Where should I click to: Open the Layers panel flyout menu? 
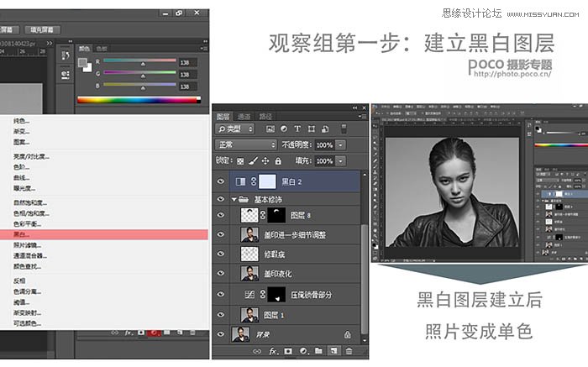[x=363, y=117]
